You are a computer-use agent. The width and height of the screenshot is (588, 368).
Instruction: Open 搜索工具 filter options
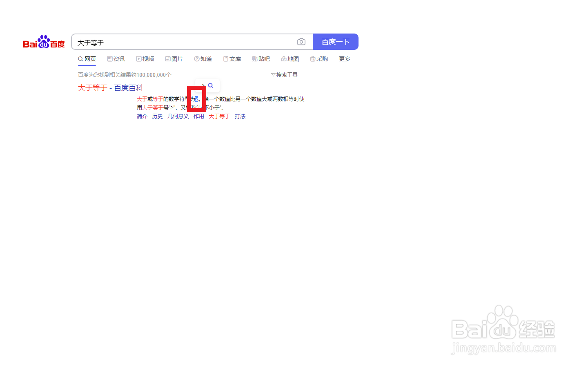point(285,75)
